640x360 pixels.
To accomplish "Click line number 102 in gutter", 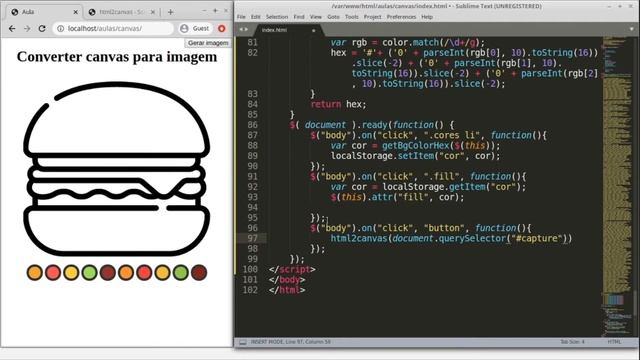I will (250, 290).
